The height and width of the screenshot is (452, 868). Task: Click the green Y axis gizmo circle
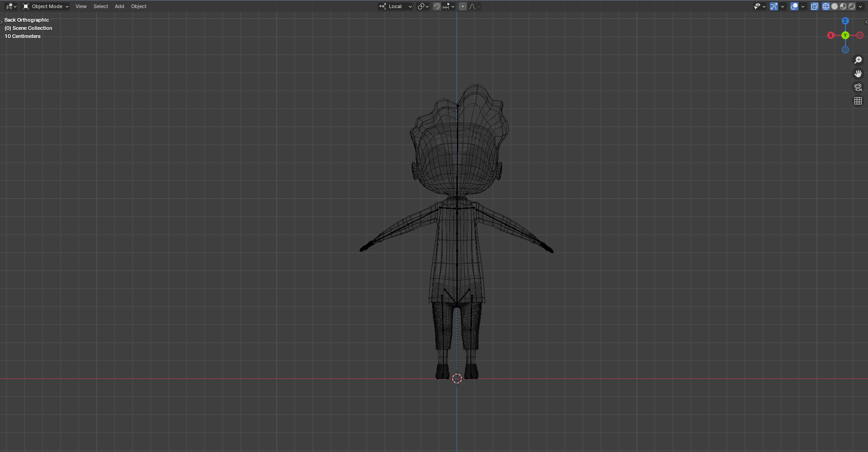pos(845,35)
